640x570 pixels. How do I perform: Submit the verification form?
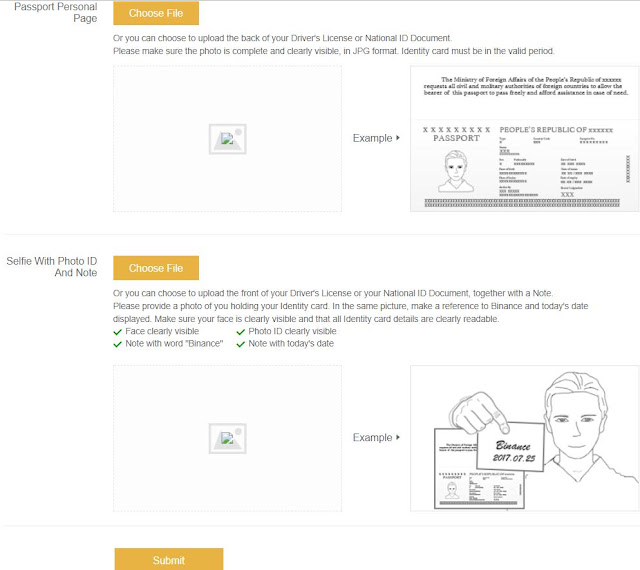[x=169, y=559]
